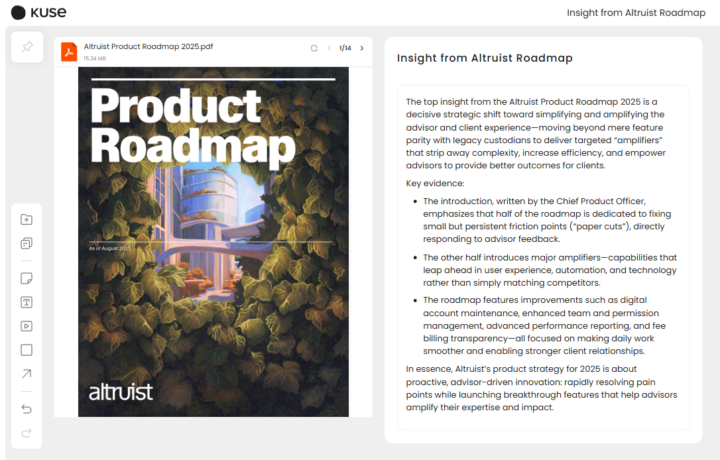Click the 'The top insight' opening paragraph

pos(535,134)
